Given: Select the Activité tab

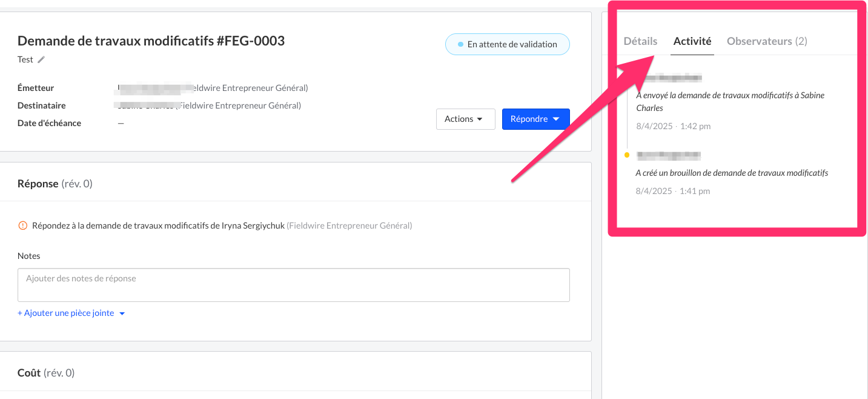Looking at the screenshot, I should coord(692,41).
